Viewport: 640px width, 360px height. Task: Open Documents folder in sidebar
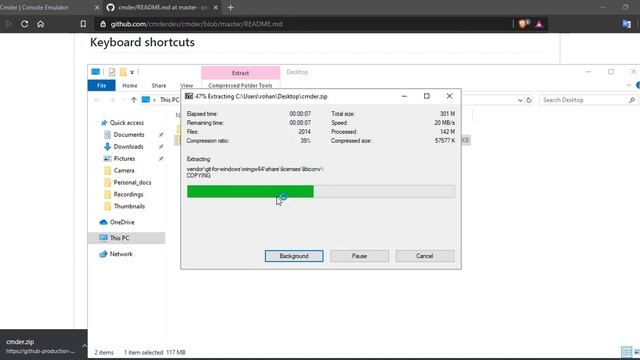[x=129, y=135]
